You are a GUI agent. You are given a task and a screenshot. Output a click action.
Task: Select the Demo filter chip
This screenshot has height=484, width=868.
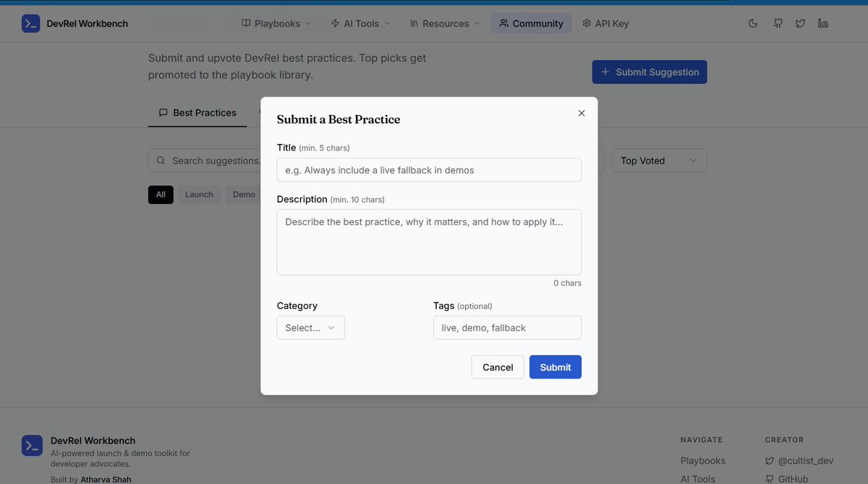[x=244, y=195]
